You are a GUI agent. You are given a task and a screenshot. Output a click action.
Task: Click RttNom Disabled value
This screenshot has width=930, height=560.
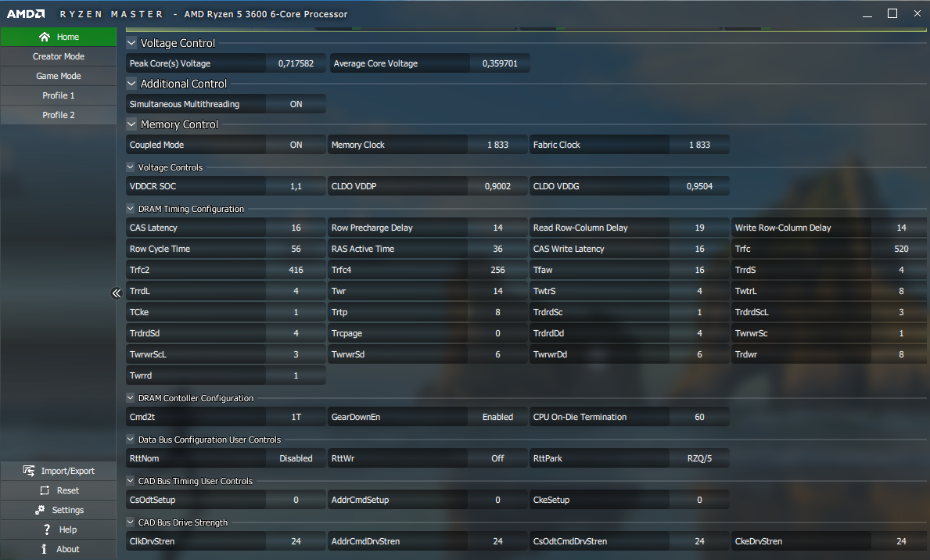point(296,458)
